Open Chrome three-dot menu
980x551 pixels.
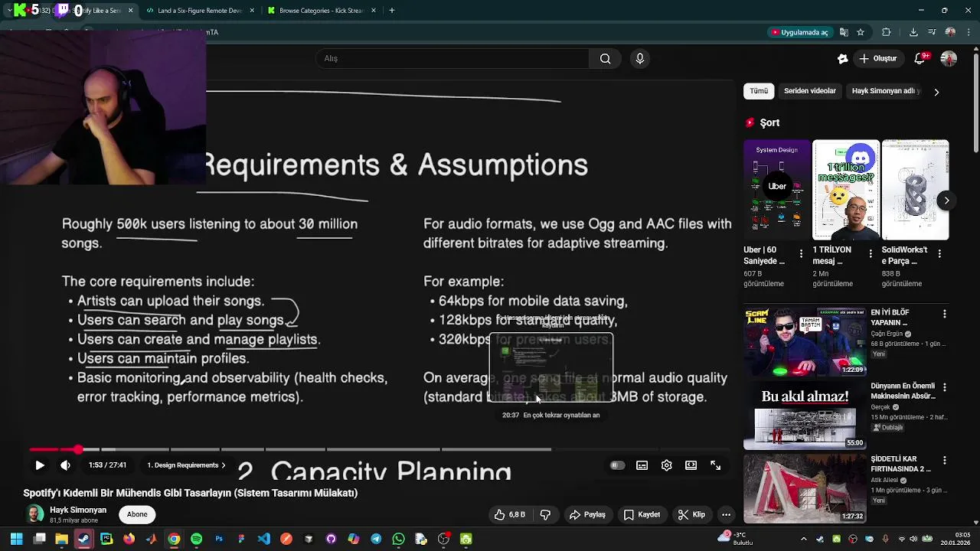(969, 32)
